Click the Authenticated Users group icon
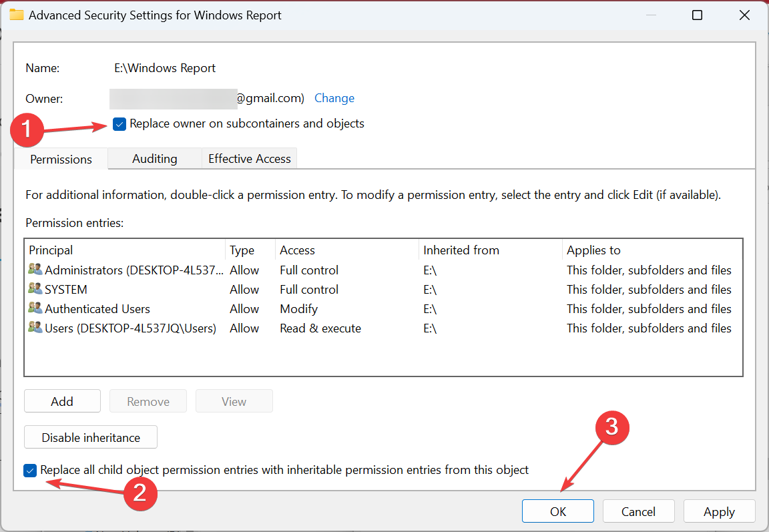 (35, 308)
